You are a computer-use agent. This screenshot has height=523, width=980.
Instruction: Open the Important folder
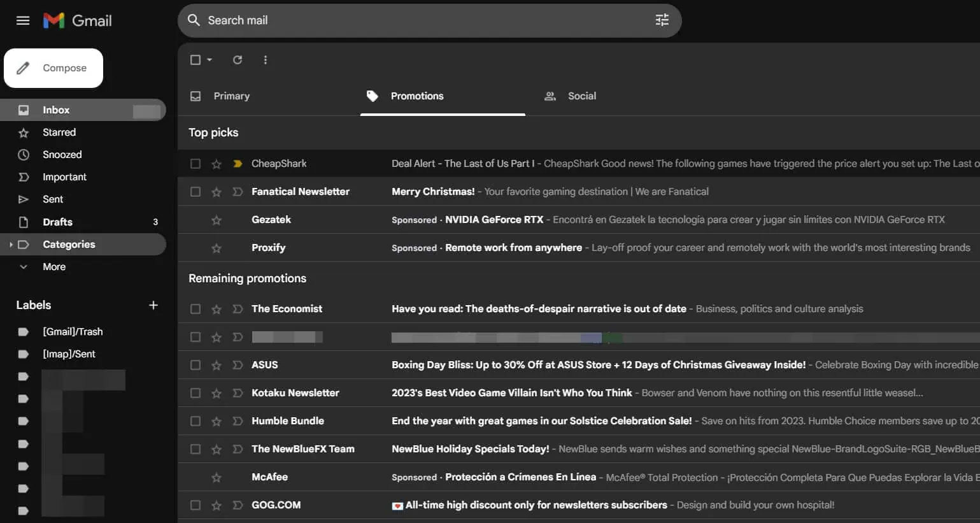(x=83, y=177)
